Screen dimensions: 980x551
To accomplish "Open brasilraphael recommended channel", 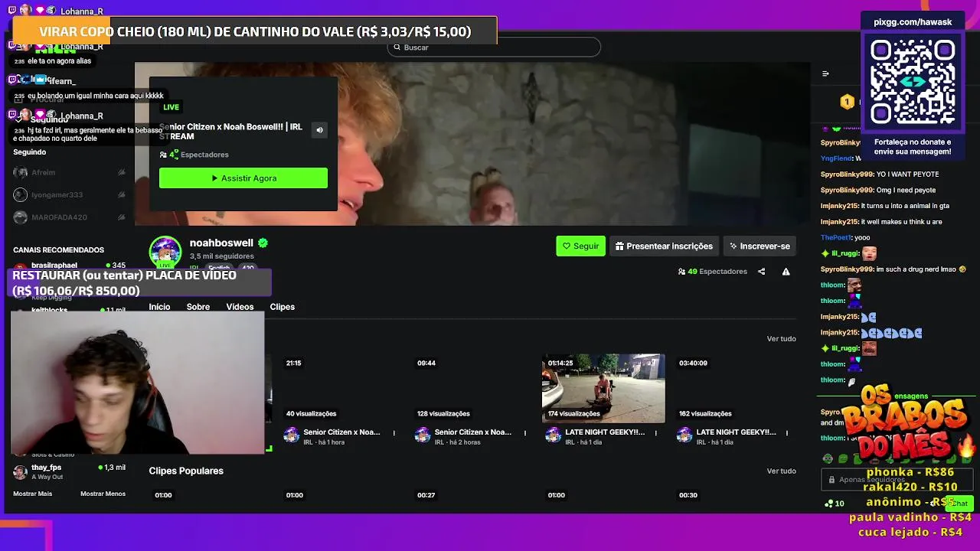I will [x=69, y=266].
